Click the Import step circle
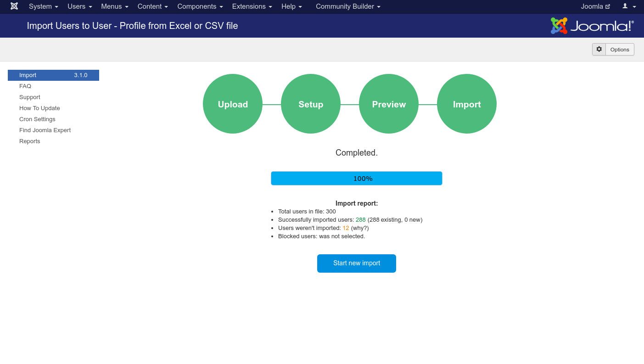This screenshot has height=364, width=644. pos(467,104)
